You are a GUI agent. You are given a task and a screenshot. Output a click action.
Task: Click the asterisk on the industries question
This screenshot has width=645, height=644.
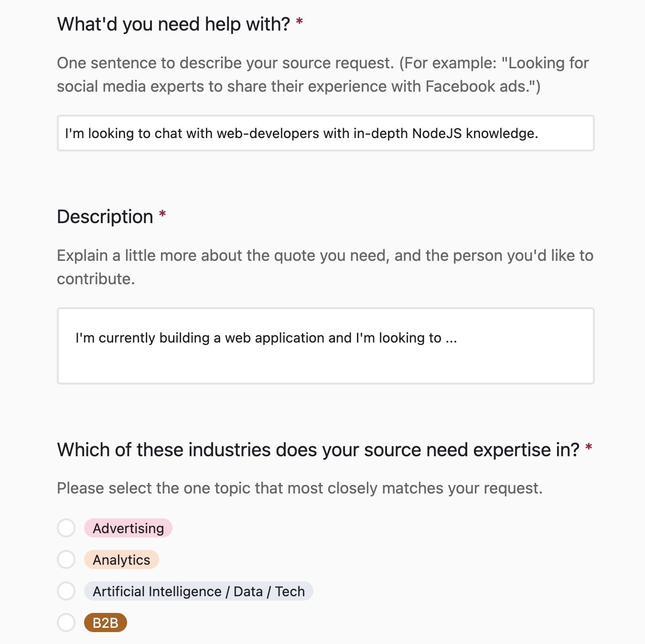pyautogui.click(x=589, y=448)
